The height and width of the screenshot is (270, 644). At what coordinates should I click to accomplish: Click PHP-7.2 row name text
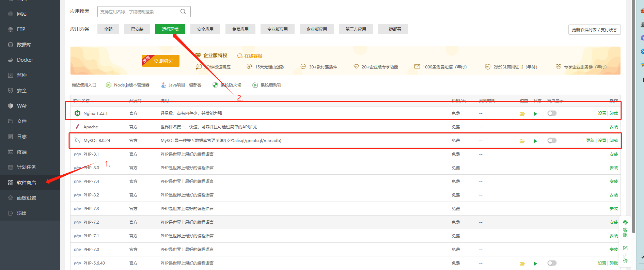[x=91, y=222]
